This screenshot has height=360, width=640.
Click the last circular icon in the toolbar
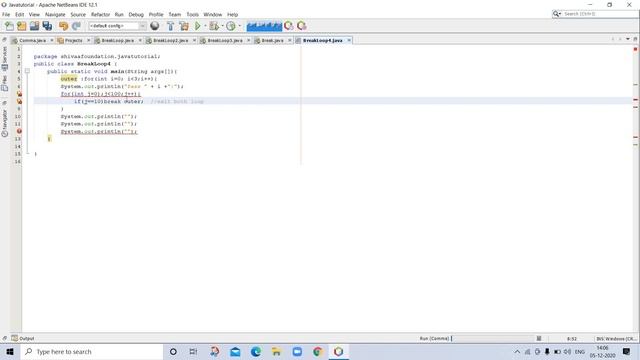click(x=302, y=26)
